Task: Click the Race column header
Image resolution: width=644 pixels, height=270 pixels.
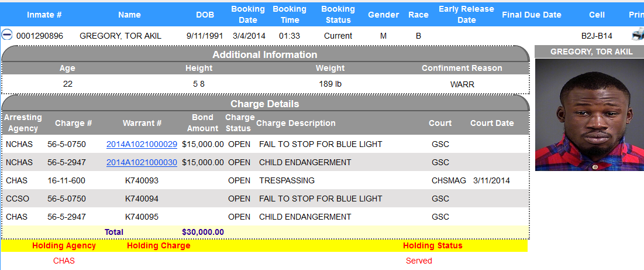Action: tap(418, 15)
